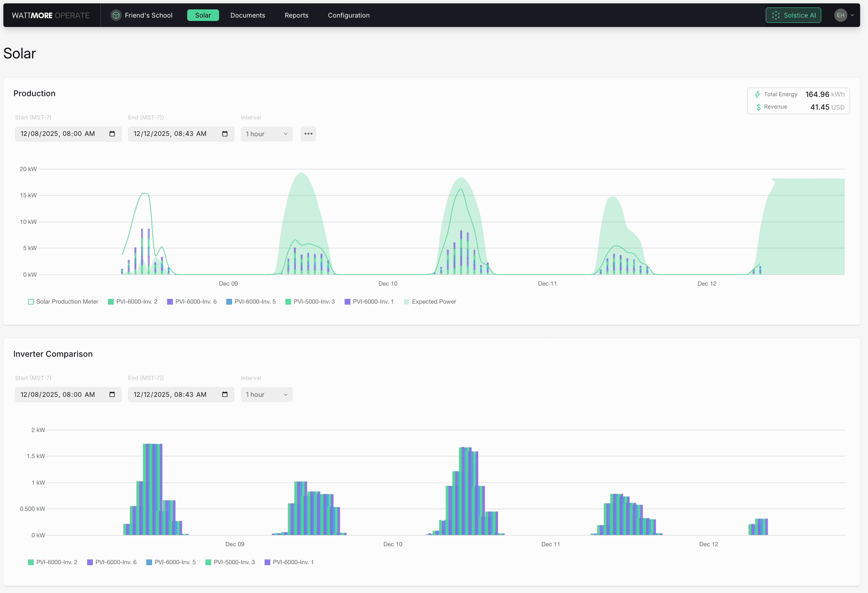Expand Production interval 1 hour dropdown
Image resolution: width=868 pixels, height=593 pixels.
coord(266,134)
